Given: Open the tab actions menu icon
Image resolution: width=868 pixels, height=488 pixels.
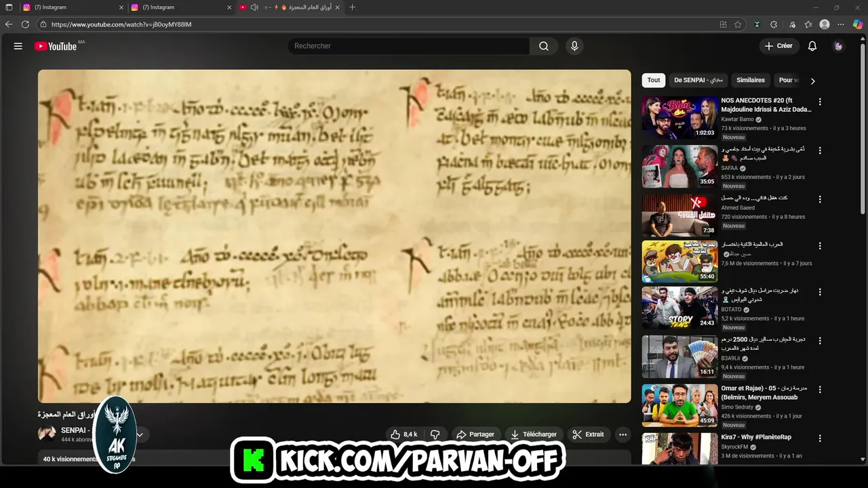Looking at the screenshot, I should (x=9, y=7).
